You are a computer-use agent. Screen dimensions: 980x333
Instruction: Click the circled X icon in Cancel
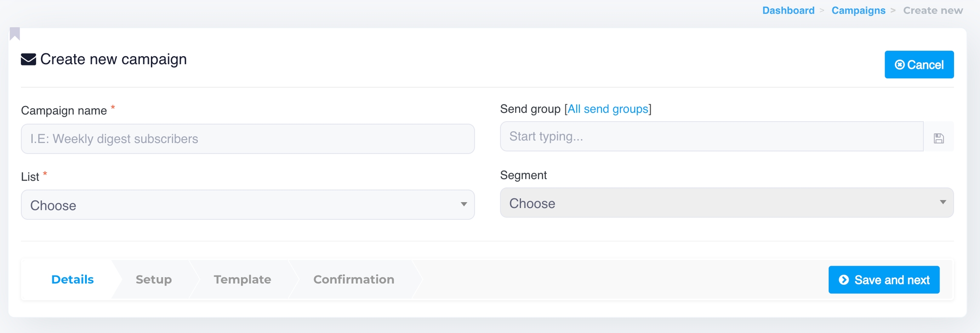(x=899, y=65)
